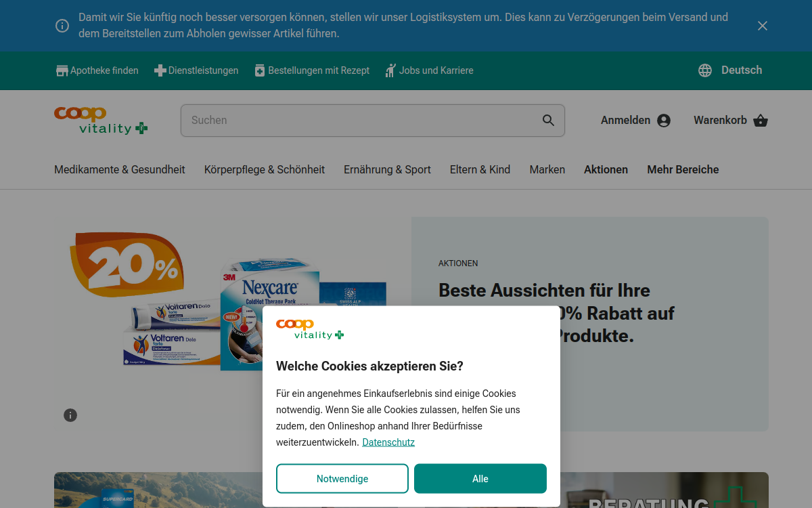Viewport: 812px width, 508px height.
Task: Click the AKTIONEN label in promo card
Action: 458,263
